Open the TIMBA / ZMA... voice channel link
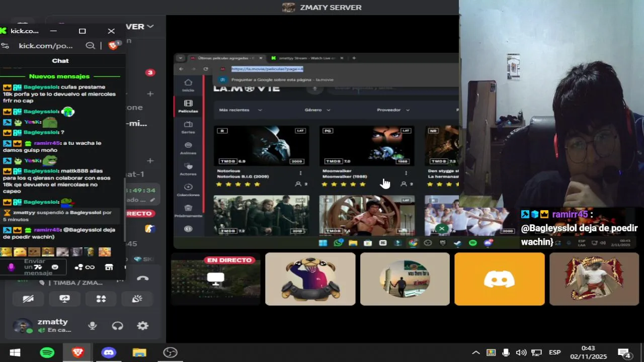This screenshot has height=362, width=644. pyautogui.click(x=77, y=283)
